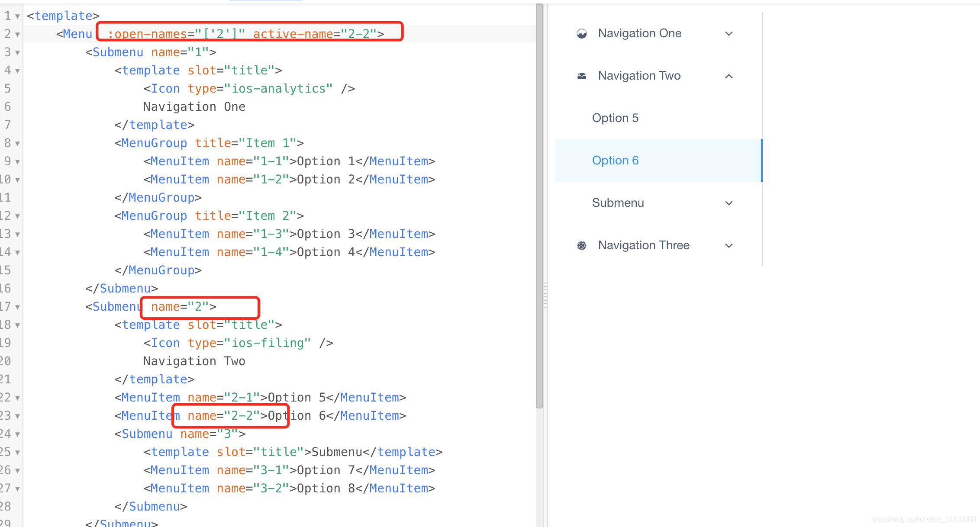This screenshot has height=527, width=980.
Task: Open the nested Submenu entry
Action: tap(618, 203)
